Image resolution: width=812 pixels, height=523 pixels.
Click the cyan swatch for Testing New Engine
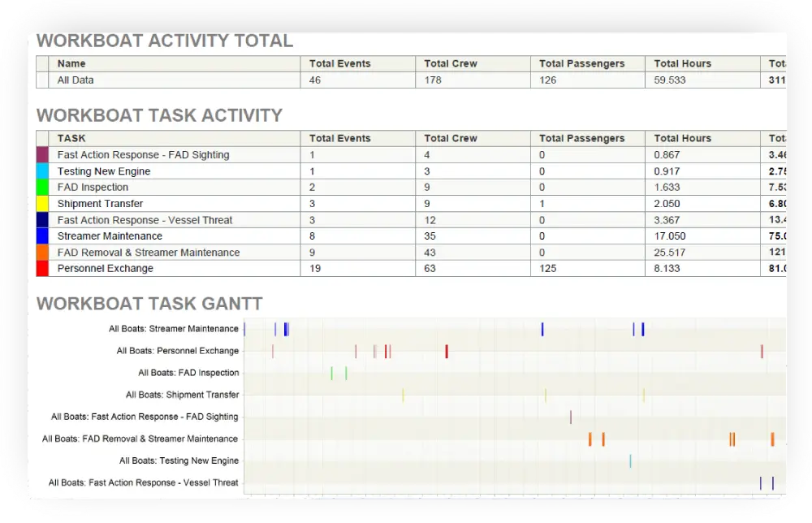42,171
